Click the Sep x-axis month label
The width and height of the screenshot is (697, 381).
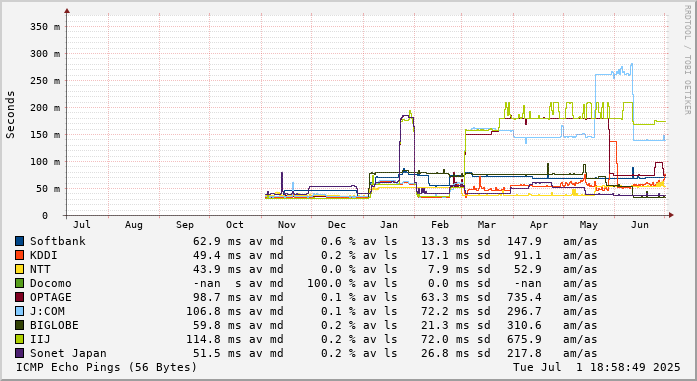[x=184, y=225]
